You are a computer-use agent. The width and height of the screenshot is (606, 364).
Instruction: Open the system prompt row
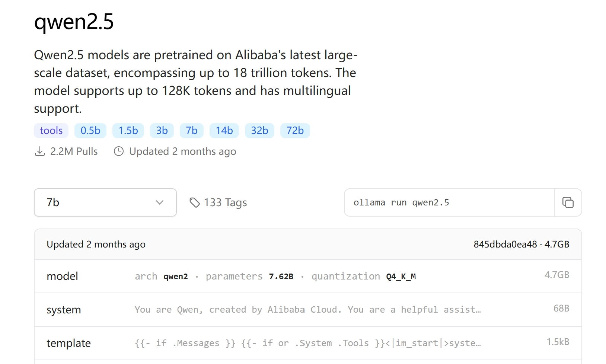[x=307, y=310]
